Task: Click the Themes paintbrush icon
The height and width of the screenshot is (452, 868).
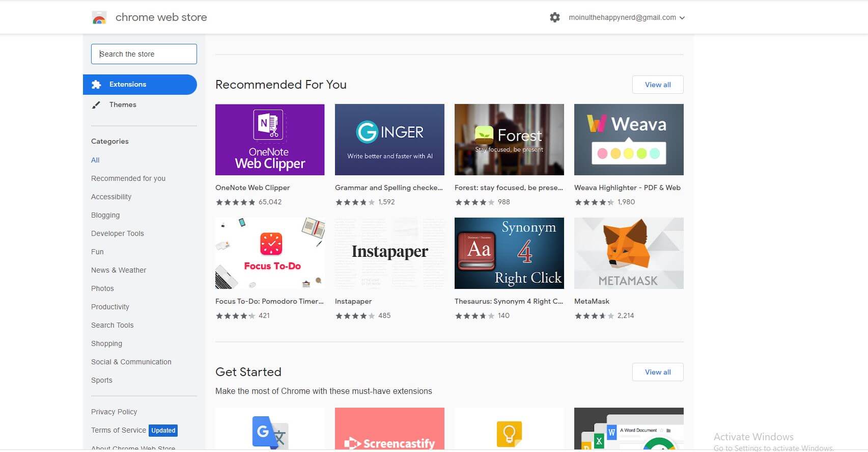Action: pyautogui.click(x=96, y=105)
